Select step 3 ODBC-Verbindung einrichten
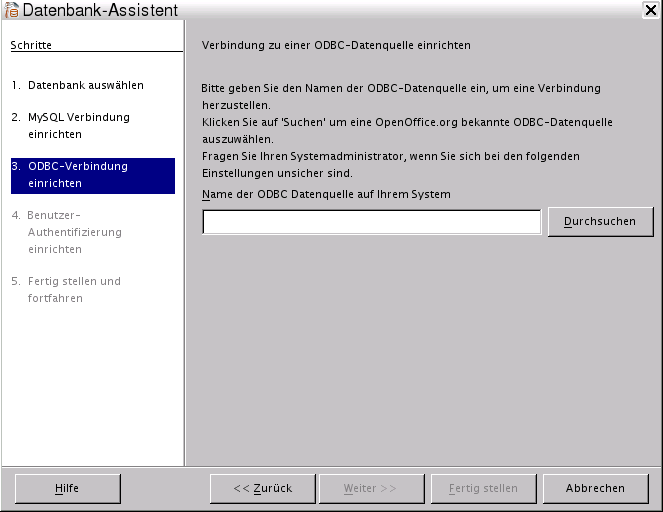 (93, 176)
